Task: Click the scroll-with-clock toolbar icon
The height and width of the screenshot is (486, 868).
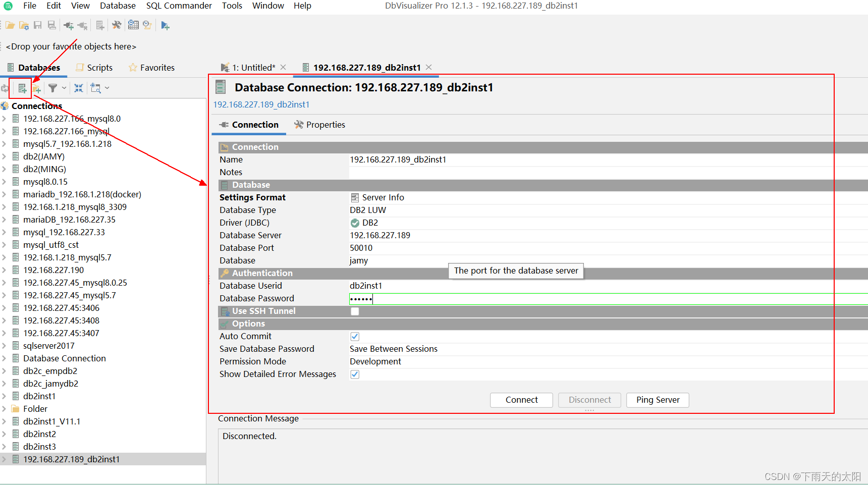Action: tap(147, 25)
